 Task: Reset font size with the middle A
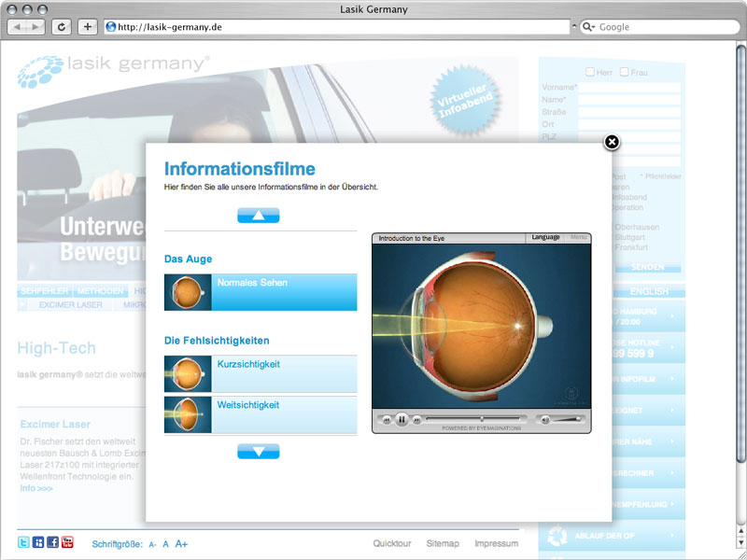(x=166, y=544)
